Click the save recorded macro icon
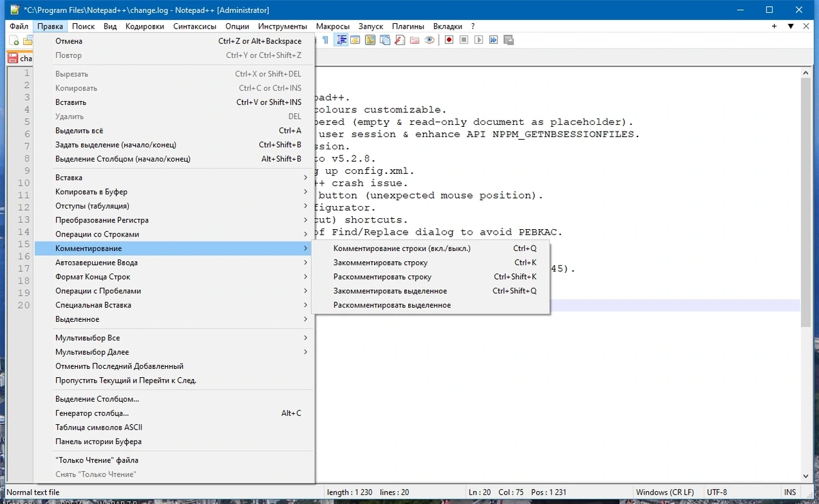The height and width of the screenshot is (504, 819). tap(508, 40)
